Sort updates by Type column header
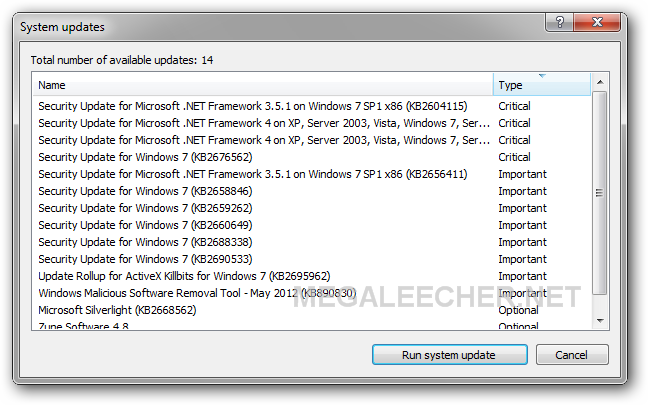The height and width of the screenshot is (405, 648). coord(542,85)
